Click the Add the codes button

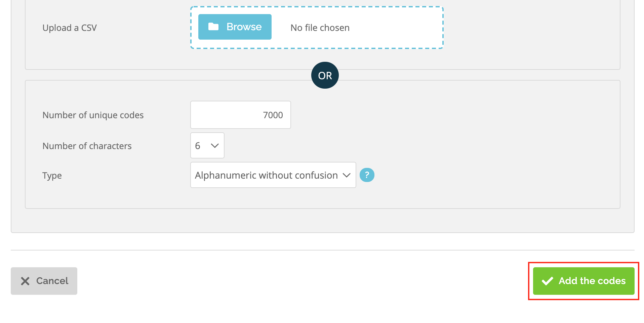pyautogui.click(x=584, y=281)
